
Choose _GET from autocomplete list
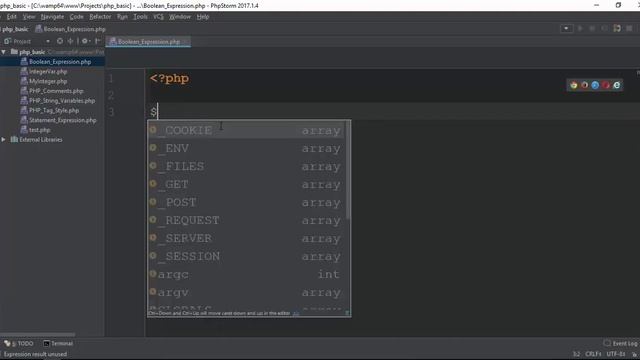[247, 184]
